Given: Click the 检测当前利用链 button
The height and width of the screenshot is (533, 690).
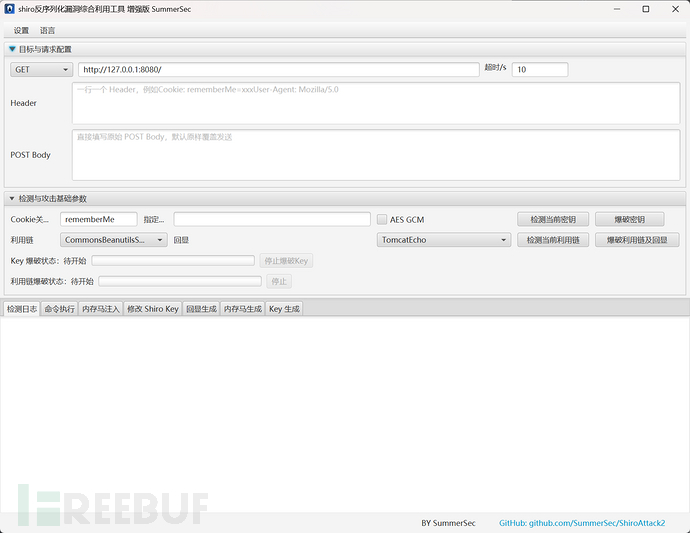Looking at the screenshot, I should (x=553, y=240).
